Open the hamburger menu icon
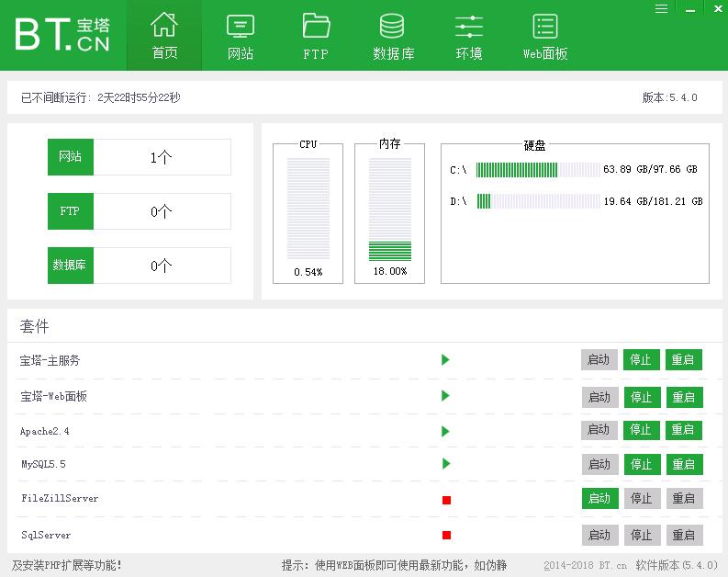728x577 pixels. (661, 9)
